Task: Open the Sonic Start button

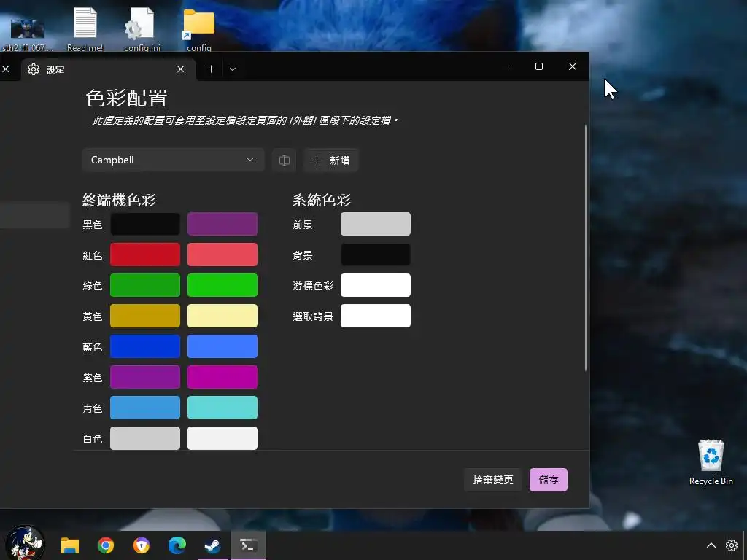Action: coord(25,542)
